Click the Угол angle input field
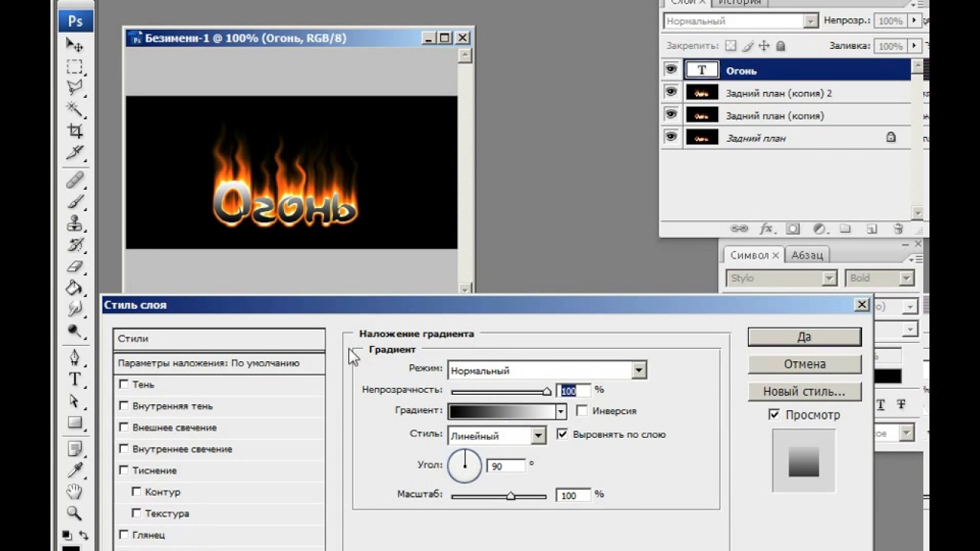980x551 pixels. coord(505,465)
